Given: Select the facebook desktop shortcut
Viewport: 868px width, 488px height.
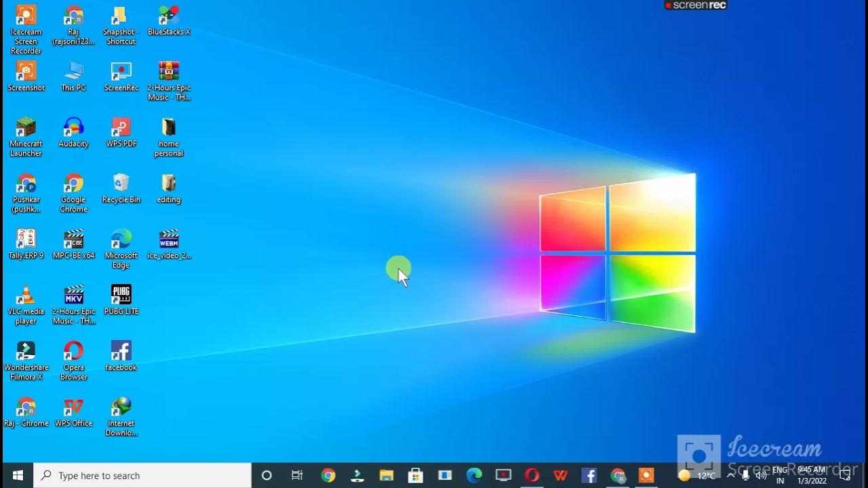Looking at the screenshot, I should (x=121, y=356).
